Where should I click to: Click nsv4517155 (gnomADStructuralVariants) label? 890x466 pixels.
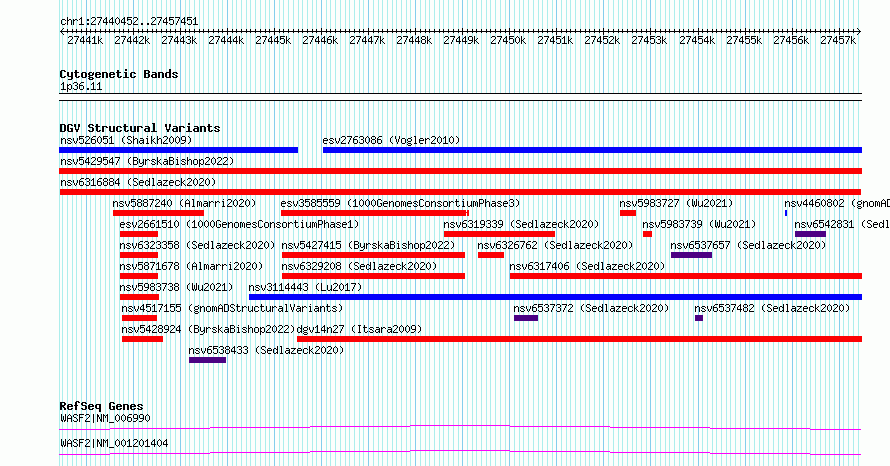point(232,308)
